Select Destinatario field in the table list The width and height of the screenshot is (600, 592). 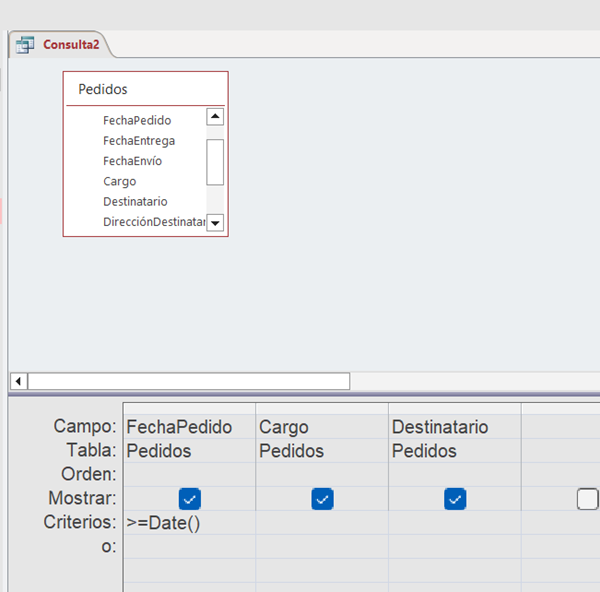[135, 202]
